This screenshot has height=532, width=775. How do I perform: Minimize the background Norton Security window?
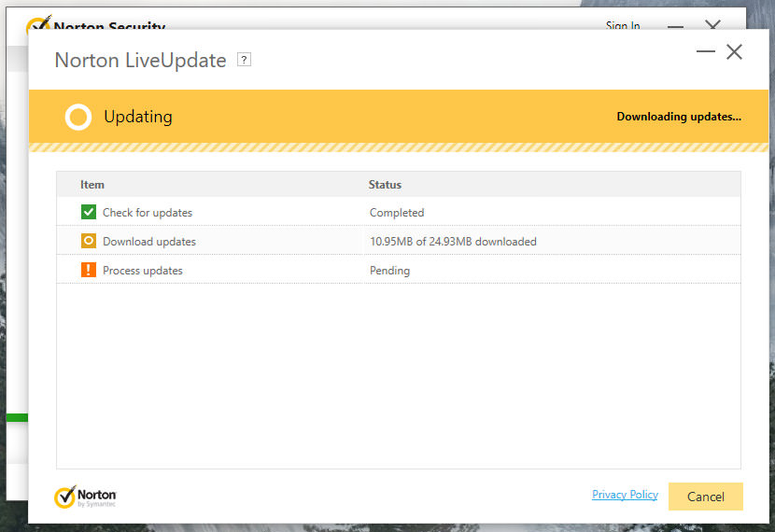click(x=676, y=26)
